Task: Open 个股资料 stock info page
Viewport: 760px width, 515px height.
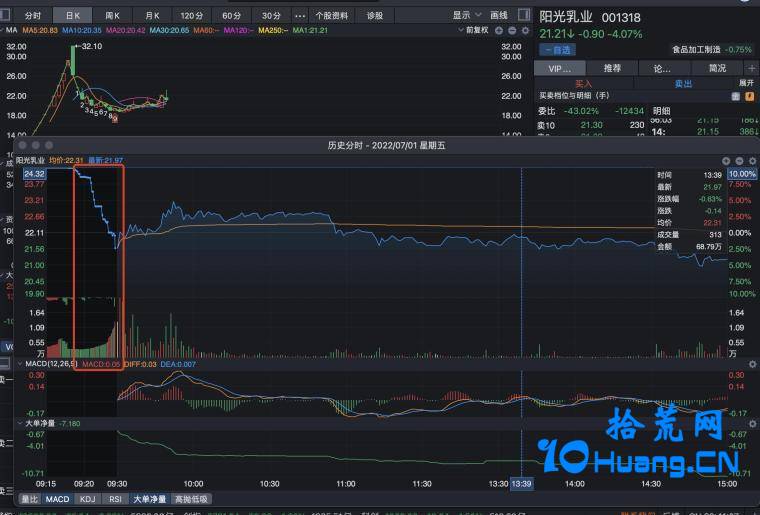Action: [332, 16]
